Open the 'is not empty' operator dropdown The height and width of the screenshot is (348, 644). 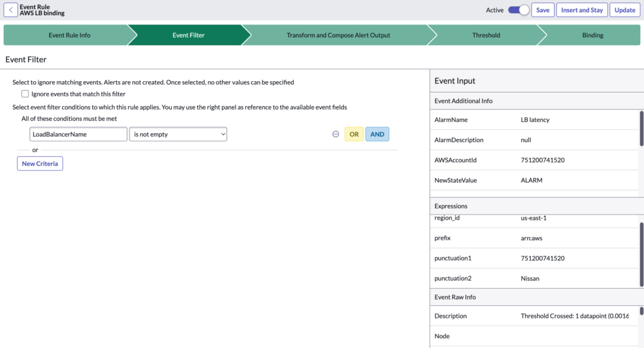[177, 134]
